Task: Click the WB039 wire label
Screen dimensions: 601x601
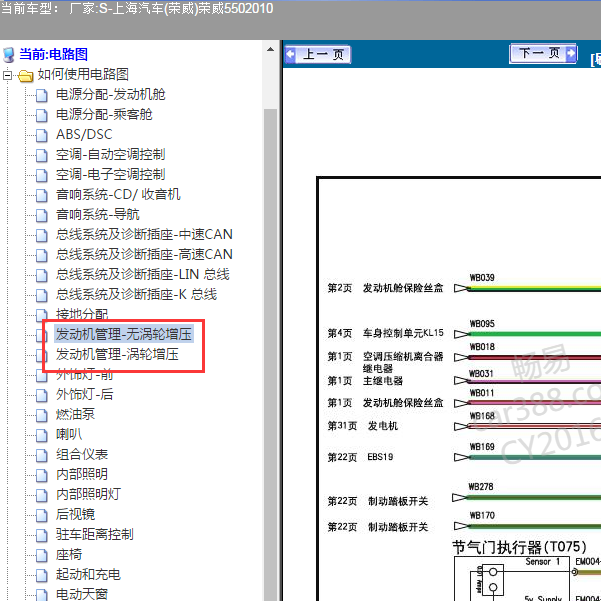Action: point(482,278)
